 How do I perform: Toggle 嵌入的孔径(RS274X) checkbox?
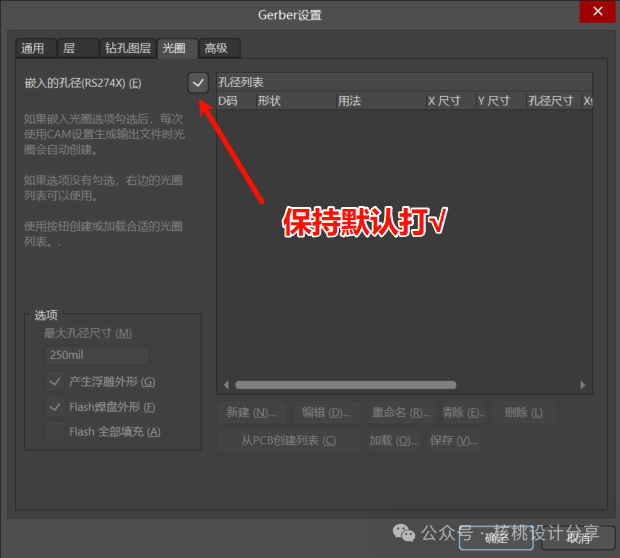coord(198,82)
